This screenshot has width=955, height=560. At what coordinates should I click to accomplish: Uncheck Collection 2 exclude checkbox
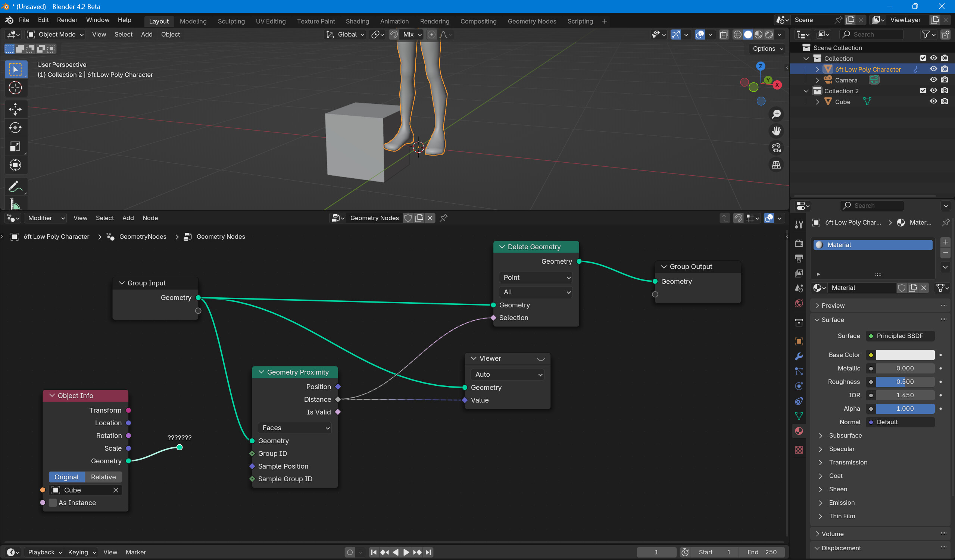(923, 91)
